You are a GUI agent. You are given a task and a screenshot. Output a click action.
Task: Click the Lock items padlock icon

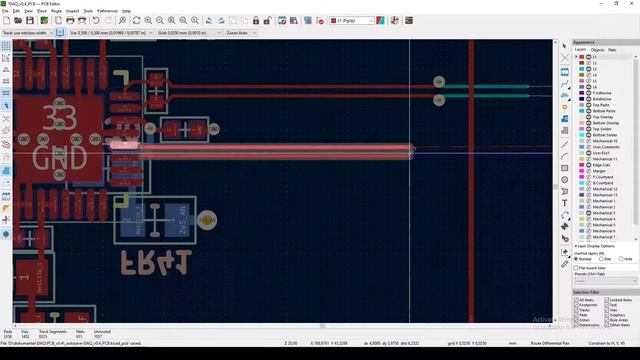(256, 20)
